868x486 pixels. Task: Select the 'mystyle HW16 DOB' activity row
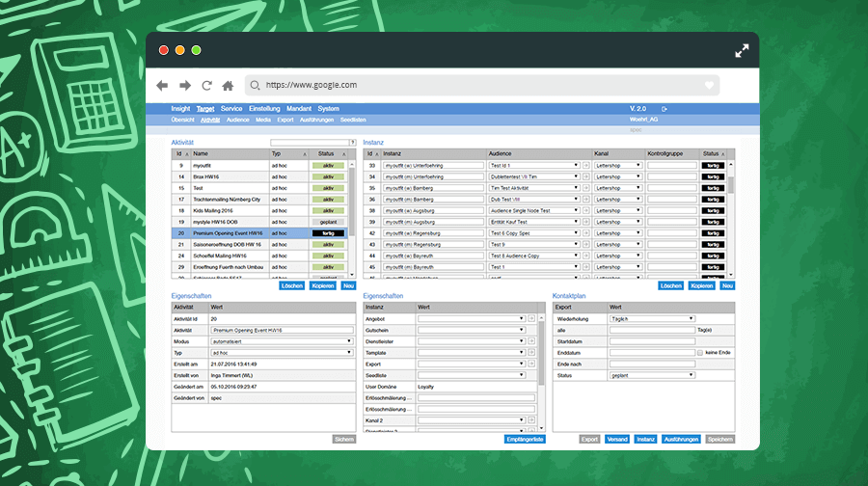pos(259,222)
